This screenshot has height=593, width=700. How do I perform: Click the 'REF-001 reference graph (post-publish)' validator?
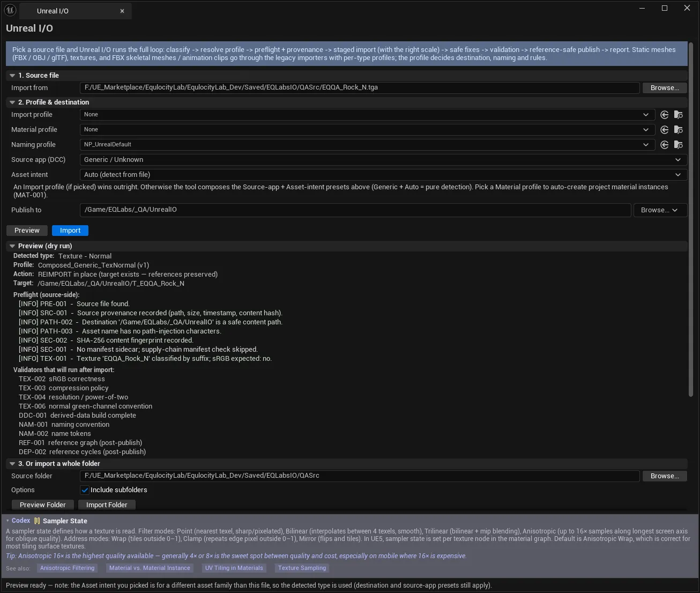pyautogui.click(x=80, y=443)
